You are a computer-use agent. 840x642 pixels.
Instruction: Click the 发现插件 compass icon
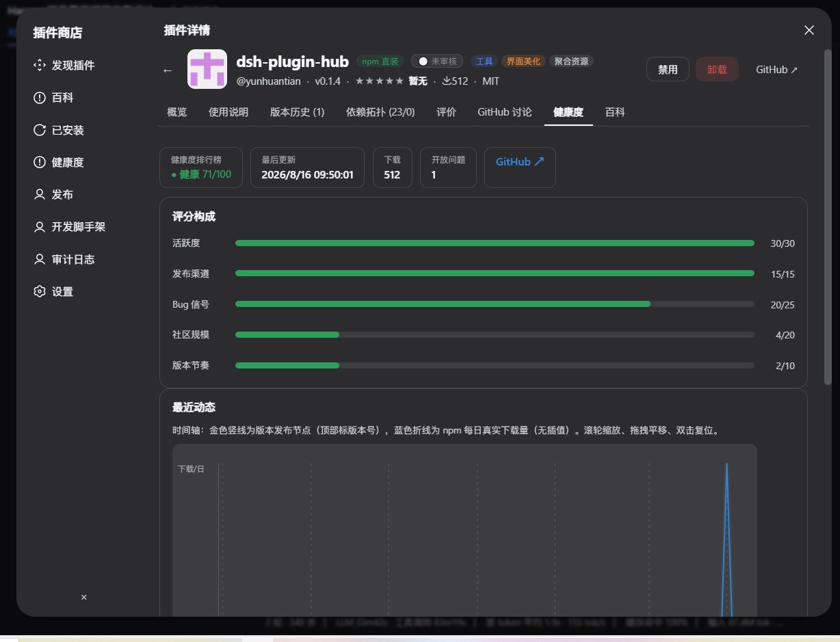point(40,66)
